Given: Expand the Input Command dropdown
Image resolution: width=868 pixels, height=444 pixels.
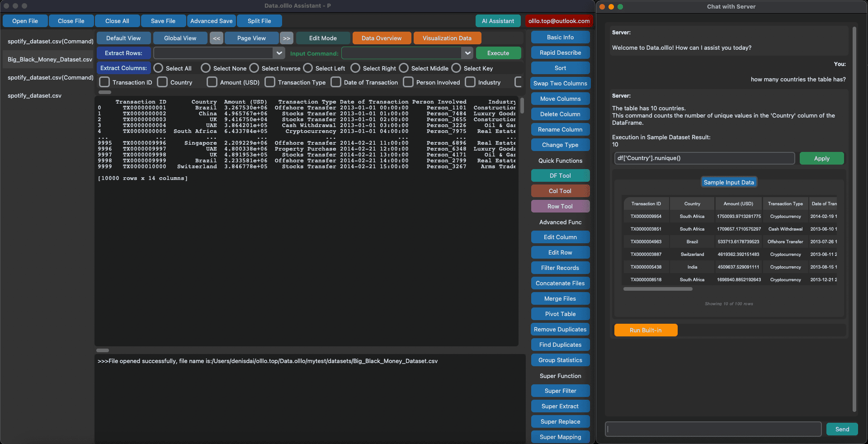Looking at the screenshot, I should coord(467,53).
